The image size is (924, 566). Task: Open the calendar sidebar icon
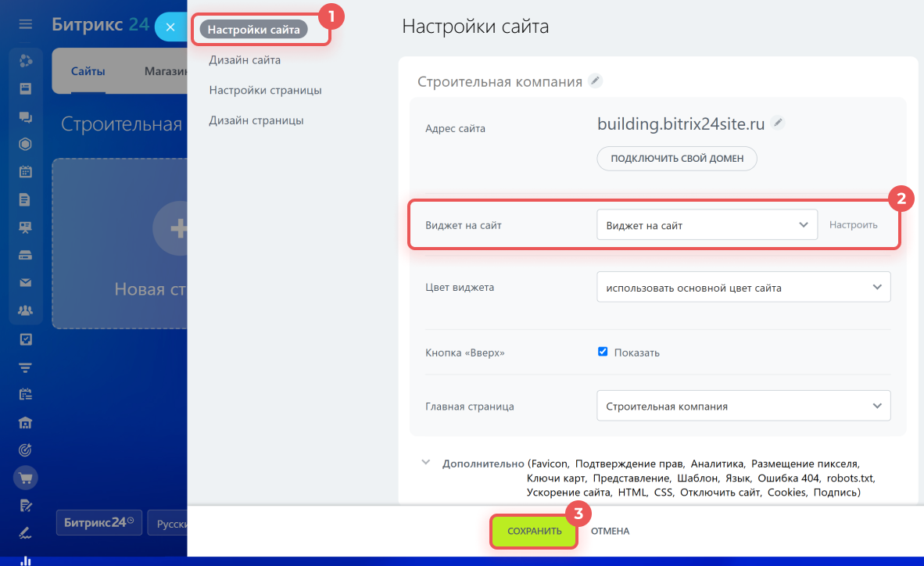(x=26, y=172)
